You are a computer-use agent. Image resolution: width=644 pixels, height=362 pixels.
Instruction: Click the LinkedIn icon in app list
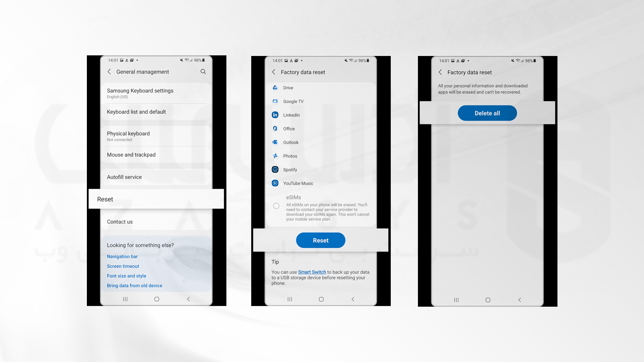point(275,115)
